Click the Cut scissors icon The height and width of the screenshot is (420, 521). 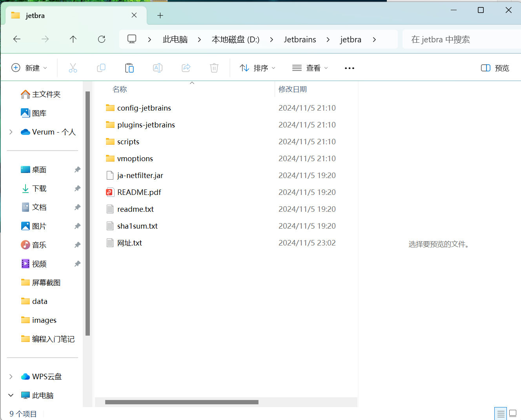point(73,68)
